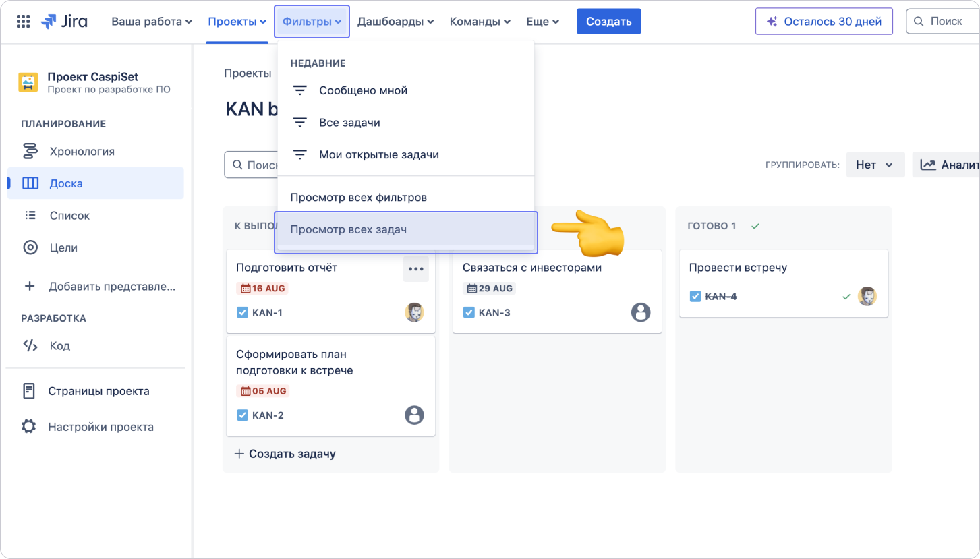The height and width of the screenshot is (559, 980).
Task: Open Цели goals in sidebar
Action: (63, 248)
